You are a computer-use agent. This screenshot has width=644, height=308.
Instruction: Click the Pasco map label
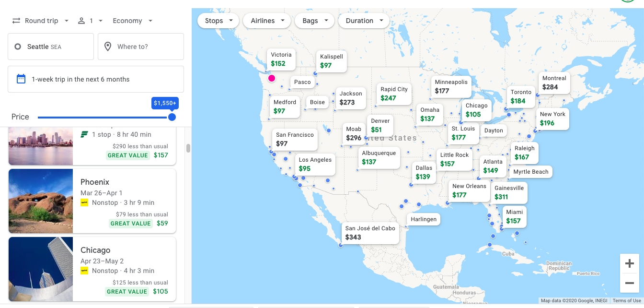(x=302, y=82)
